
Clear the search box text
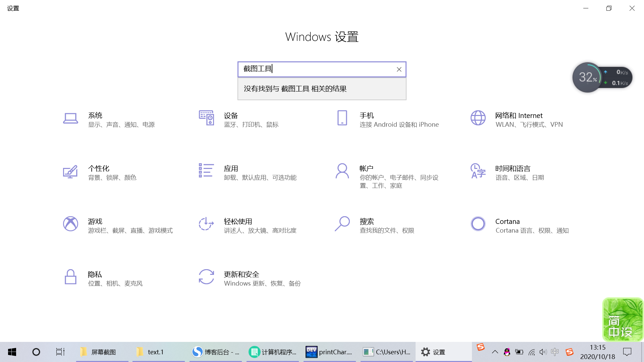point(399,69)
